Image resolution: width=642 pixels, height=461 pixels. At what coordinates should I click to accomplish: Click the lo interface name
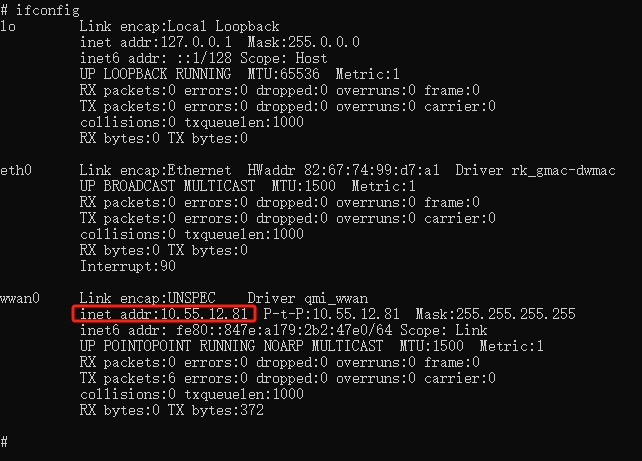coord(8,25)
